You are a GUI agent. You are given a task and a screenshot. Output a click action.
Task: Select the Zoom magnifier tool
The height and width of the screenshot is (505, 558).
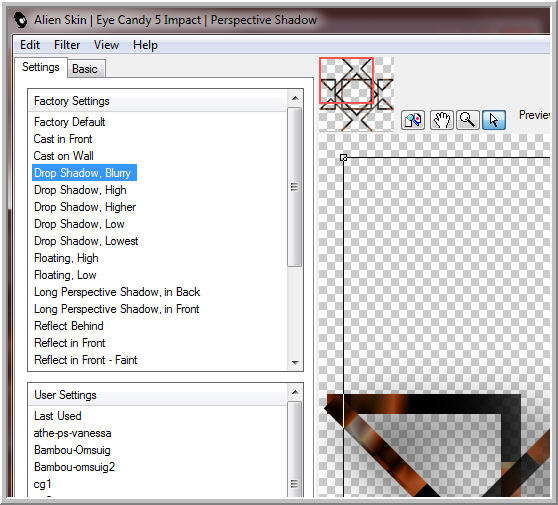(x=467, y=120)
